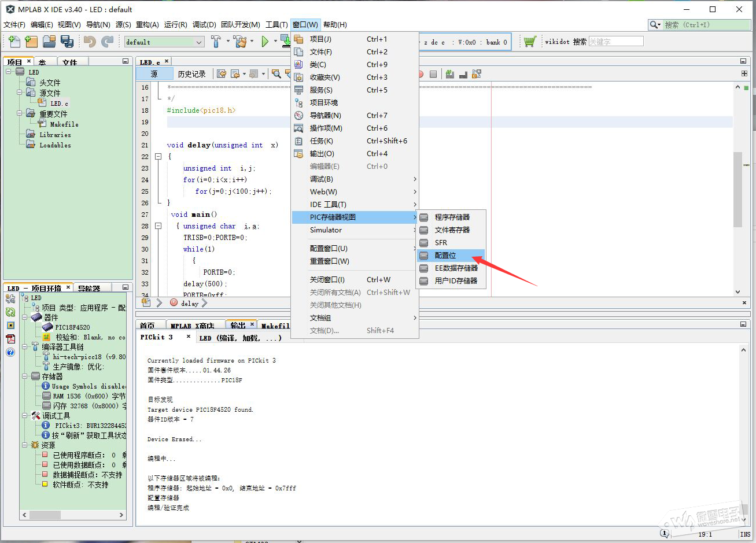Open the PDF datasheet icon in sidebar

[10, 339]
